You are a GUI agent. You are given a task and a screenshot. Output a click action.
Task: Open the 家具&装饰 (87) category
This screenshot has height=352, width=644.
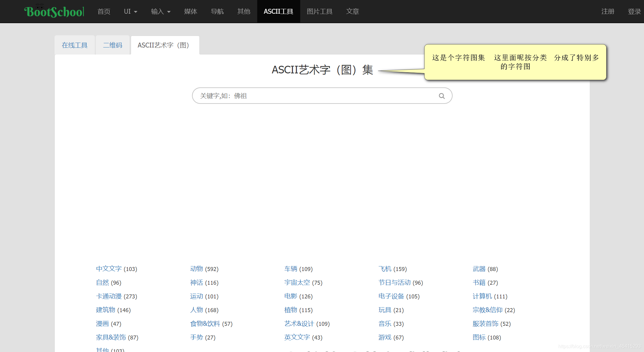111,337
